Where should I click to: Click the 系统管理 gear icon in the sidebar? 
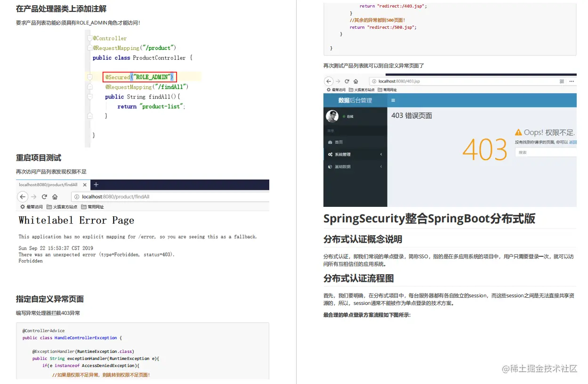pyautogui.click(x=331, y=154)
